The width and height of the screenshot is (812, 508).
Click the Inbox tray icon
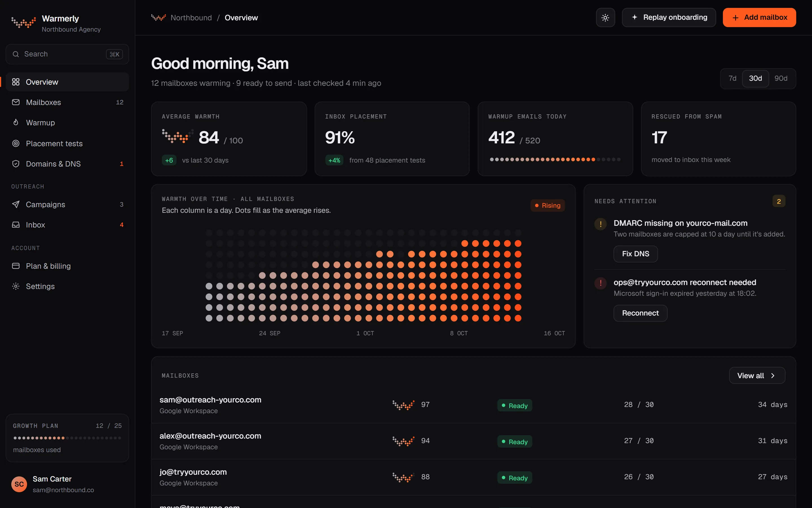[x=16, y=225]
